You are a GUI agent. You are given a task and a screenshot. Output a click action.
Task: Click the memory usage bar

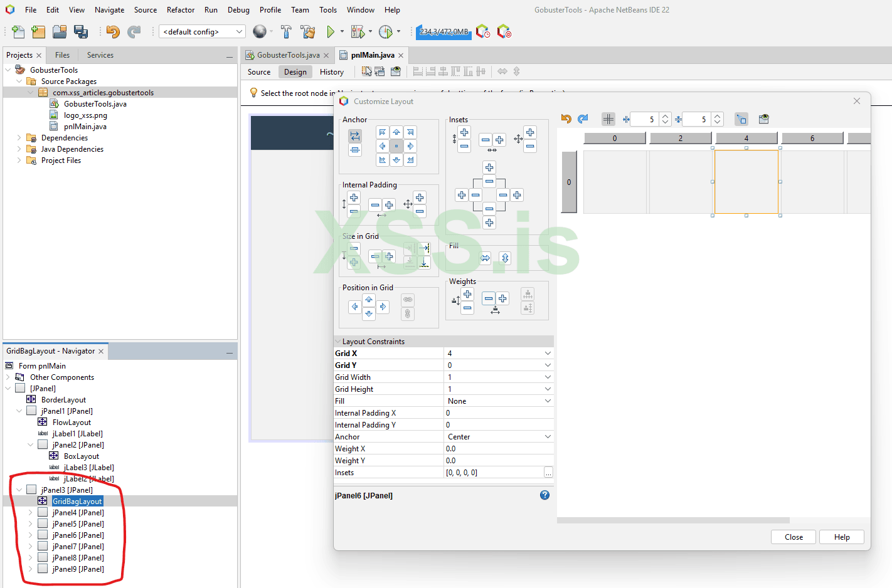(443, 32)
